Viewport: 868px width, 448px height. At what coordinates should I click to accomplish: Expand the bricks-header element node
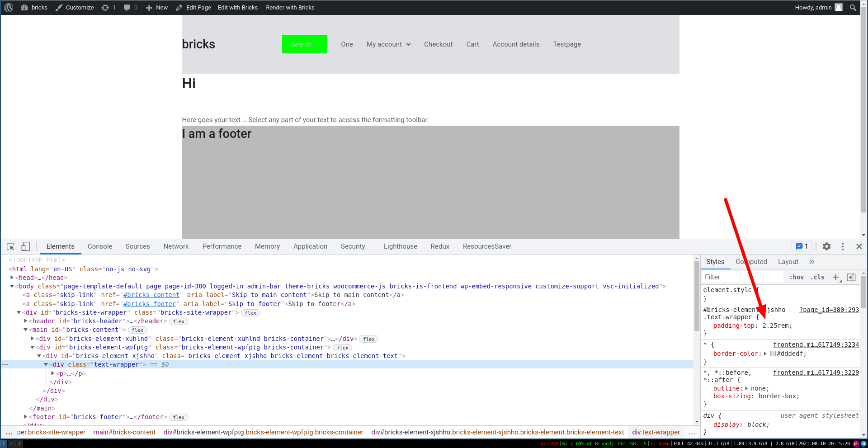coord(26,321)
